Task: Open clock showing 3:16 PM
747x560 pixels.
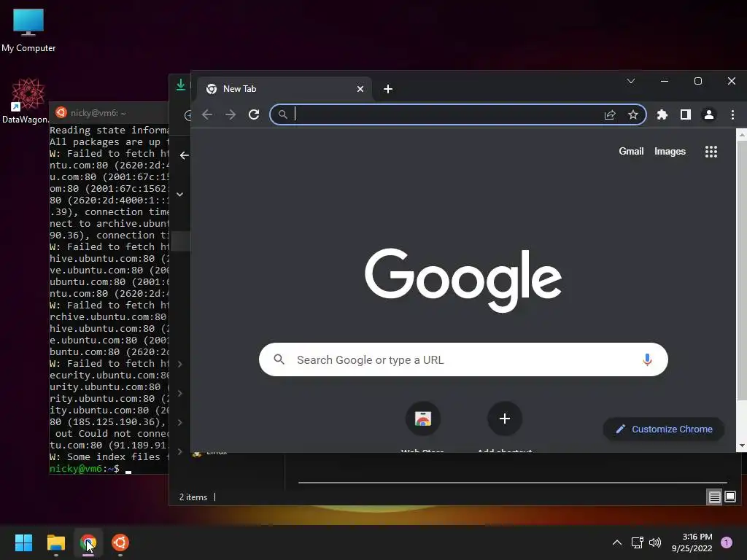Action: pyautogui.click(x=692, y=542)
